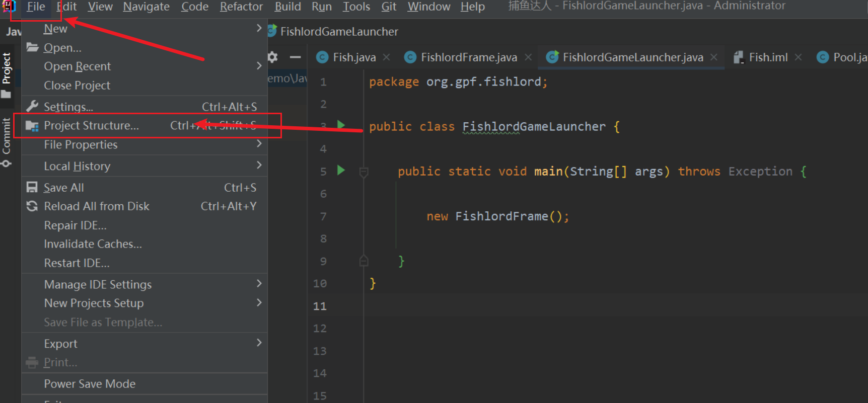Open the Refactor menu
Screen dimensions: 868x403
pos(241,7)
